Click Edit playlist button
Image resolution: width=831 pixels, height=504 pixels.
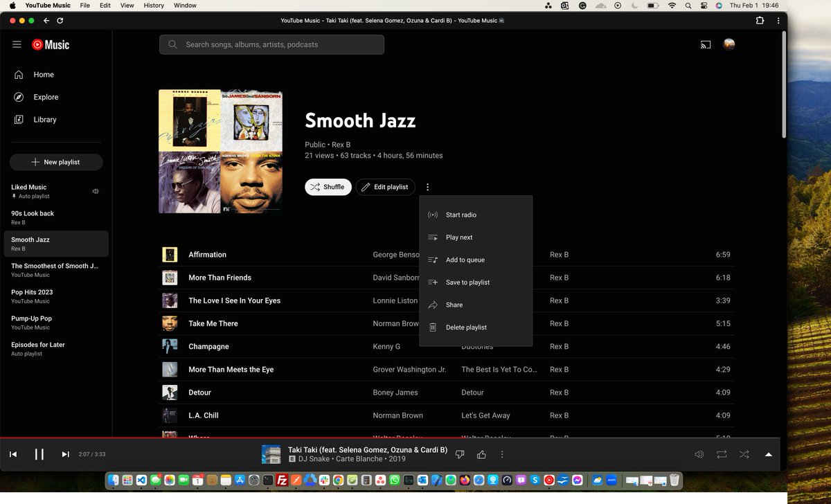pyautogui.click(x=386, y=187)
